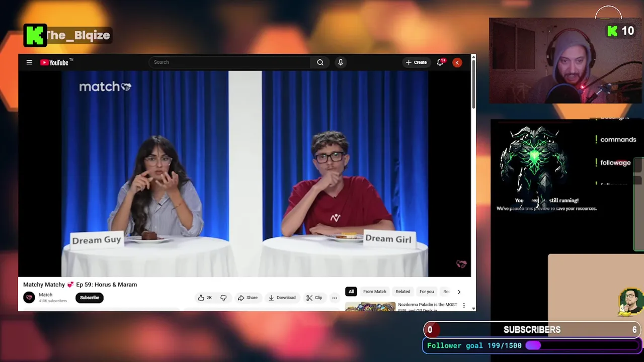Download the video

click(x=282, y=298)
